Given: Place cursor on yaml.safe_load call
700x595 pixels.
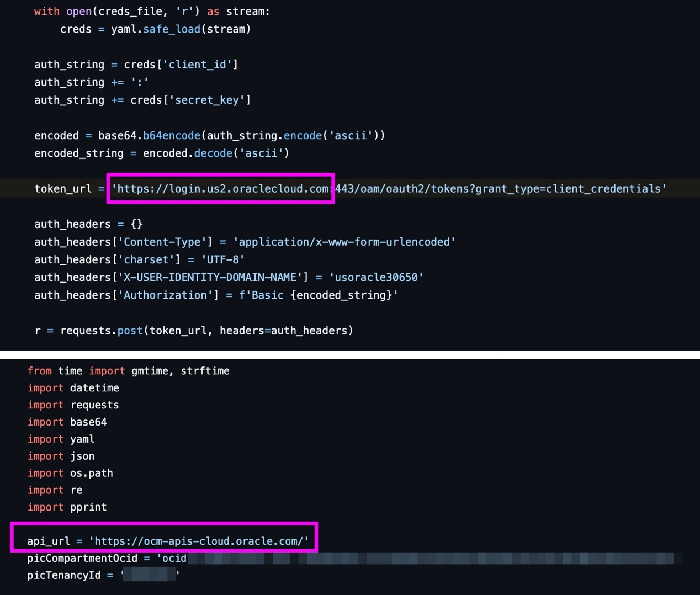Looking at the screenshot, I should [171, 29].
